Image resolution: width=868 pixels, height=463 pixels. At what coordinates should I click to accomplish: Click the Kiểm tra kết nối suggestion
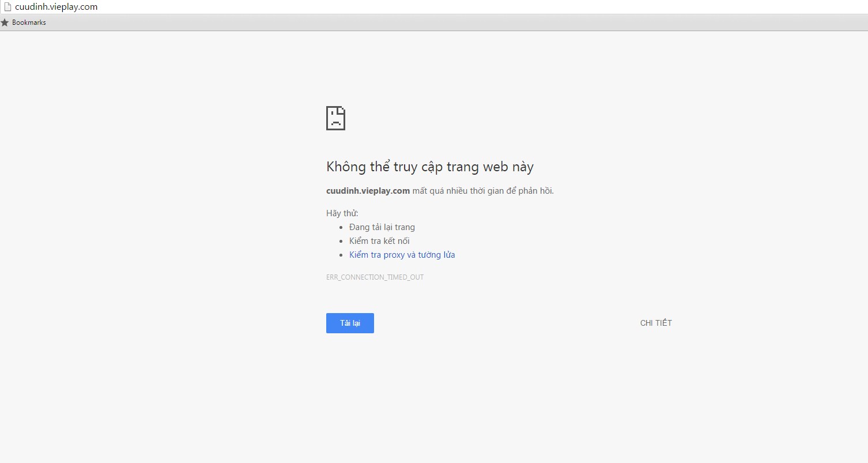click(379, 241)
